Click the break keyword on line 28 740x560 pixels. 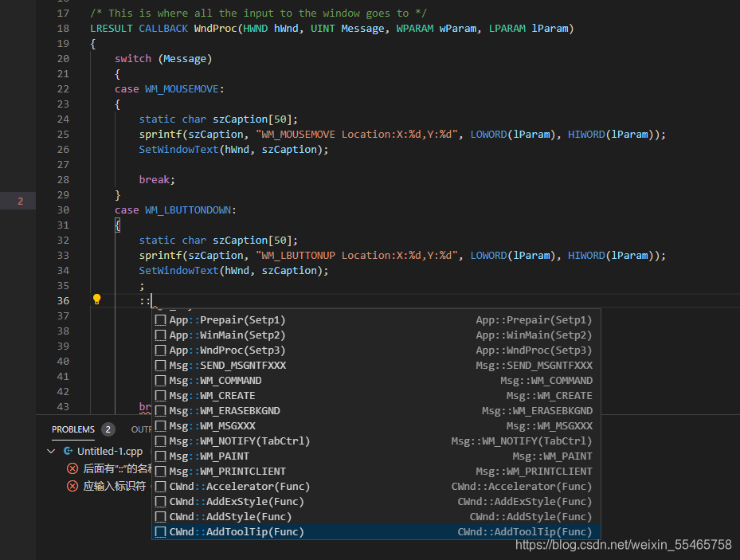[x=155, y=180]
